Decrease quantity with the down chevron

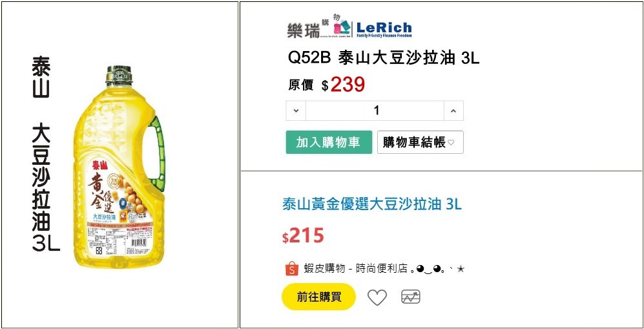click(296, 111)
